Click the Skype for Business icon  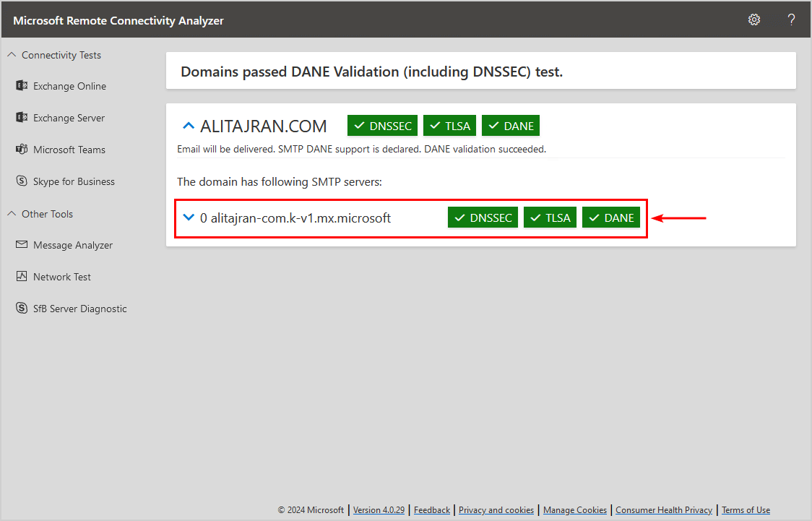point(22,181)
